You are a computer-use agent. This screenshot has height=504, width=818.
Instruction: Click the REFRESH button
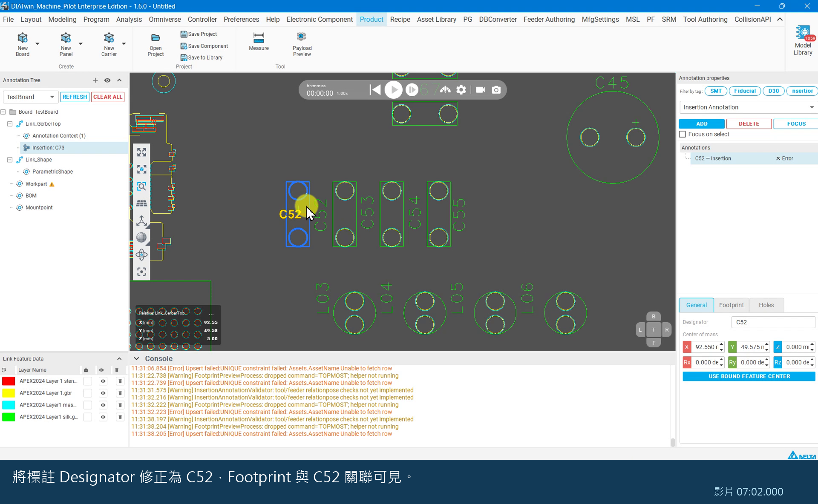click(75, 97)
